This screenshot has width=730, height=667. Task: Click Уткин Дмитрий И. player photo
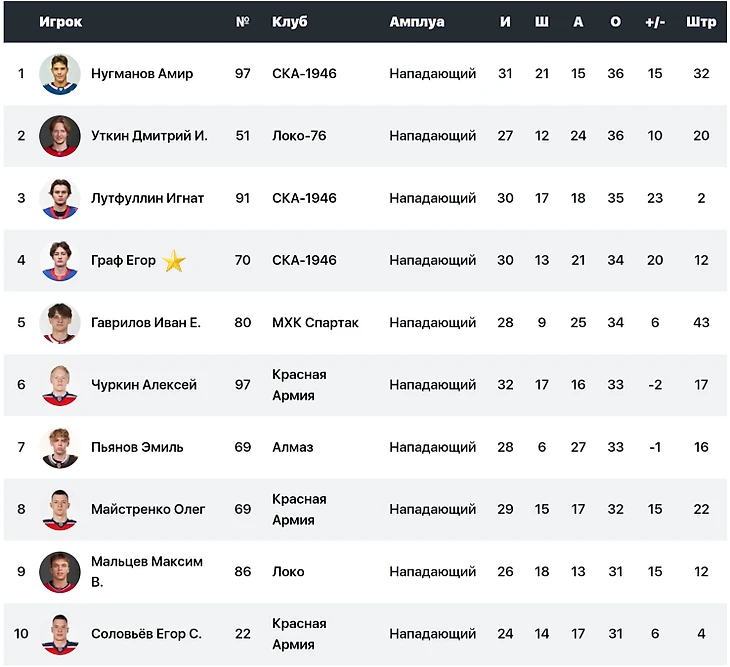60,136
